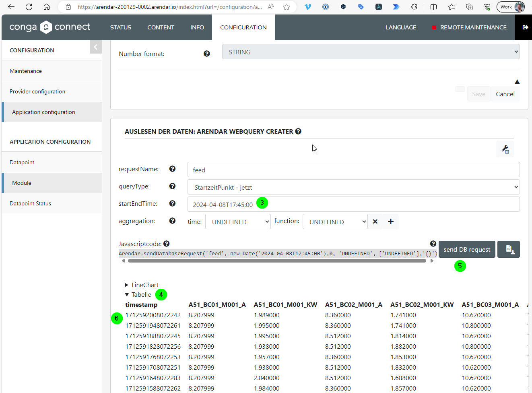The height and width of the screenshot is (393, 532).
Task: Click the Cancel button
Action: coord(505,94)
